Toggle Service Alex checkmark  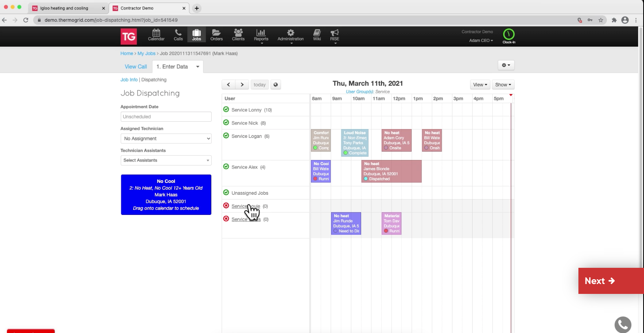click(x=226, y=167)
